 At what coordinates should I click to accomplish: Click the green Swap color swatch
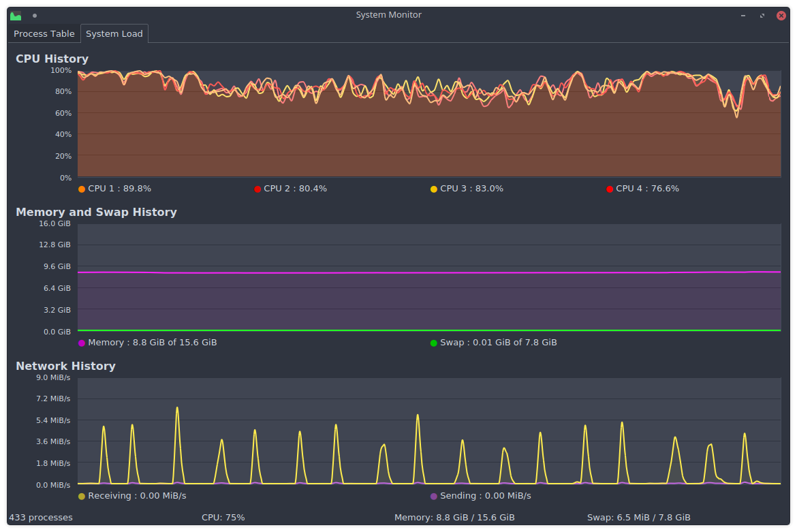pyautogui.click(x=434, y=343)
